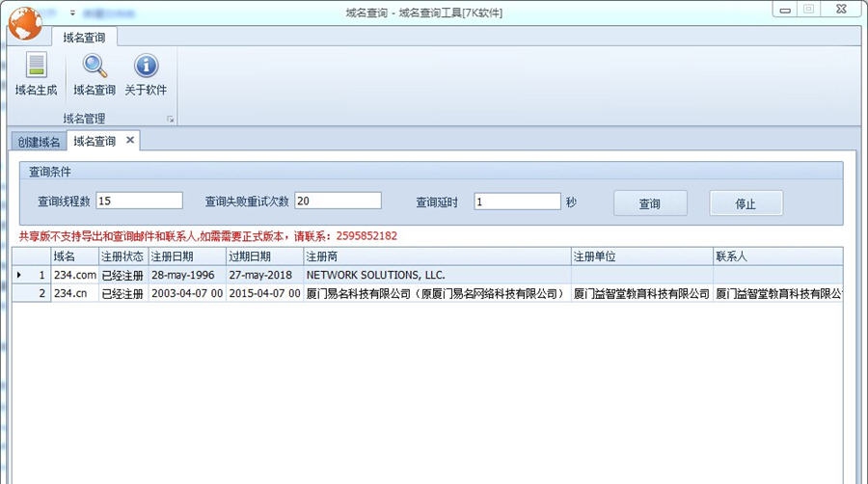868x484 pixels.
Task: Click the red shared-version notice text
Action: click(x=208, y=236)
